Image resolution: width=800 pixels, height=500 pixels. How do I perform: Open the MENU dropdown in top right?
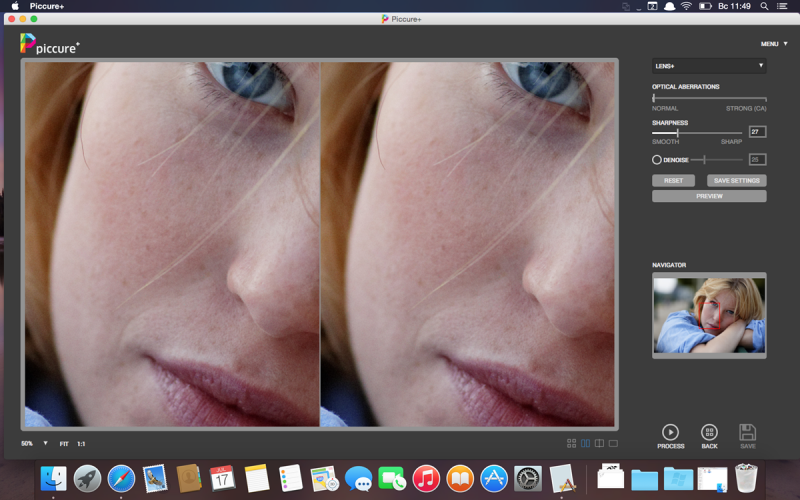click(x=773, y=44)
